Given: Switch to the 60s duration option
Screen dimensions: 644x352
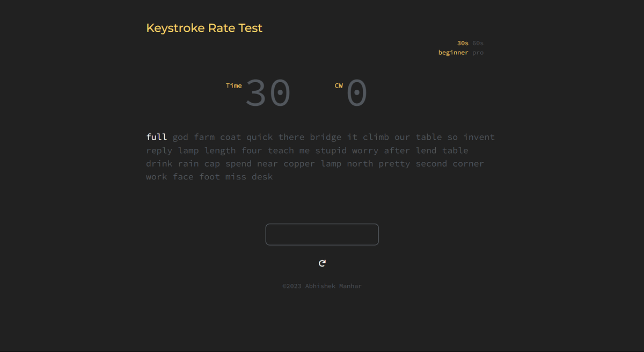Looking at the screenshot, I should [x=478, y=43].
